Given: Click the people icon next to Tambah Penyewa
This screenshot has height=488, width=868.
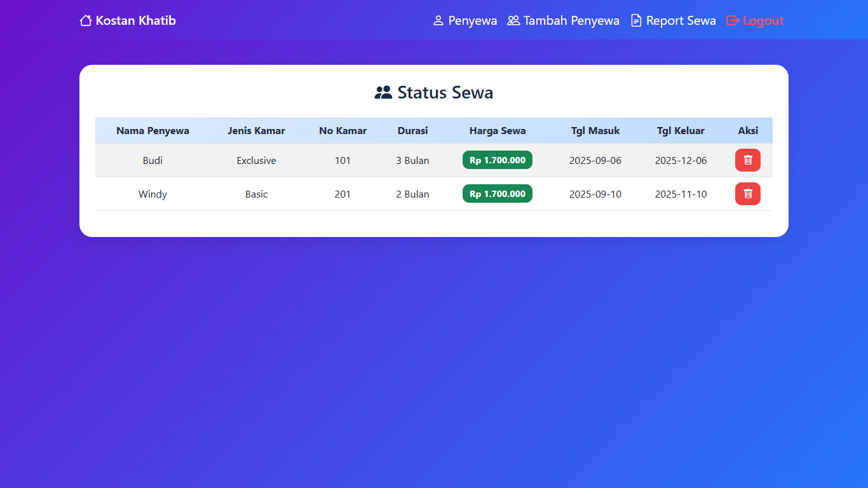Looking at the screenshot, I should click(513, 21).
